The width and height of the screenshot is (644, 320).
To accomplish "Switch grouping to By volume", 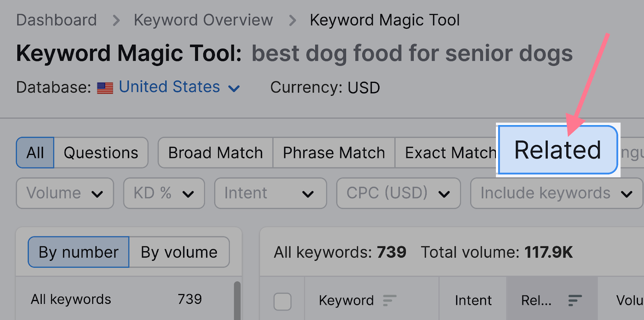I will click(179, 252).
